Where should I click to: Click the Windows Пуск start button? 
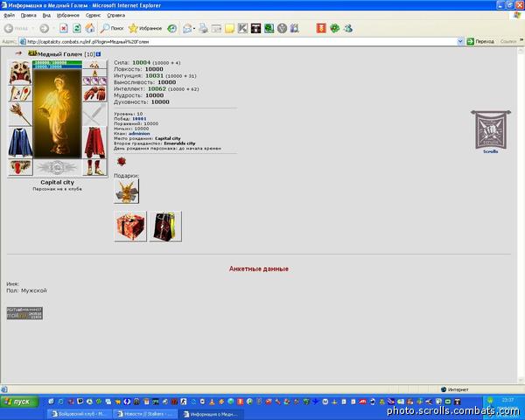(x=19, y=402)
